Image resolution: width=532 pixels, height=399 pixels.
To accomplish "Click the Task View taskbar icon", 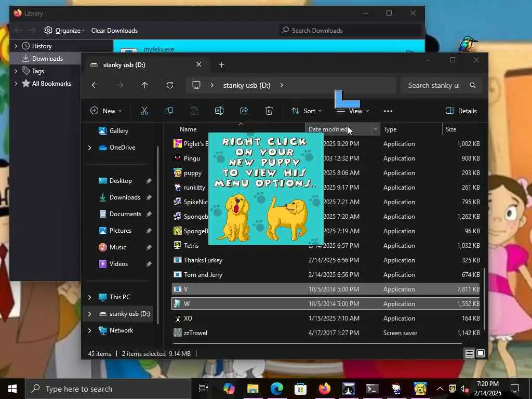I will 204,389.
